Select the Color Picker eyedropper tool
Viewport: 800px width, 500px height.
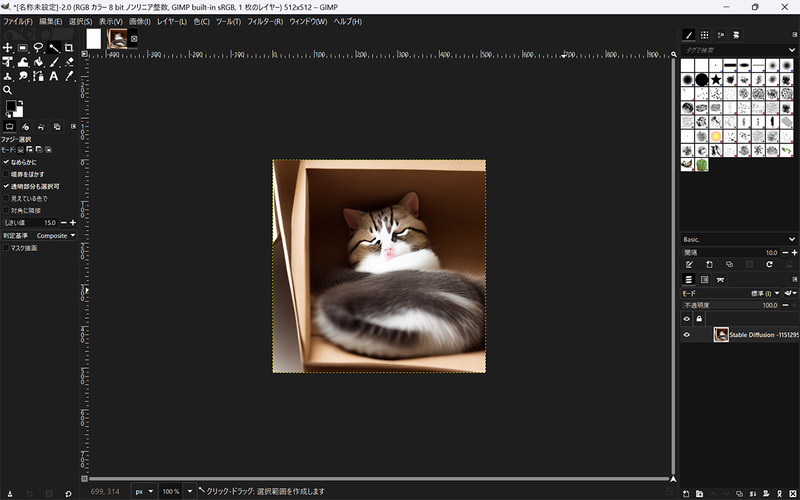[69, 77]
